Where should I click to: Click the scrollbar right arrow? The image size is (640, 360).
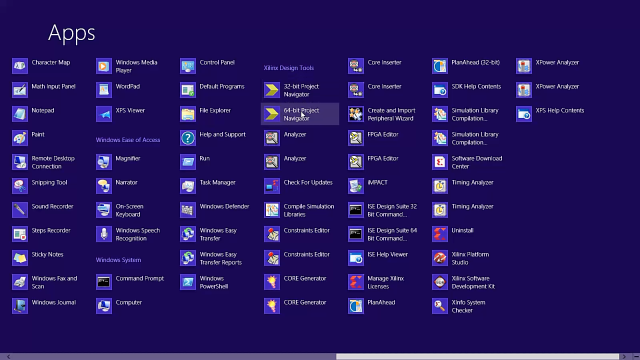click(624, 357)
